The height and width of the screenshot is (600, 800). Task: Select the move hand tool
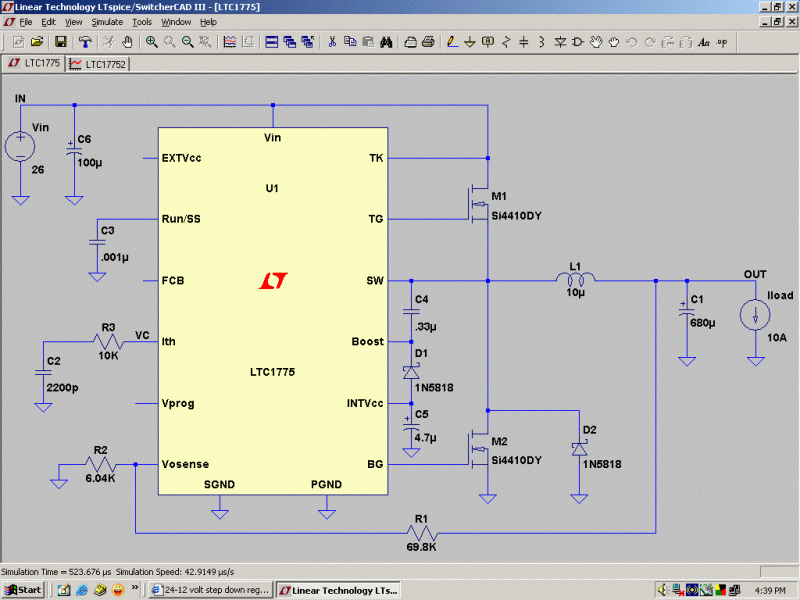click(x=596, y=42)
